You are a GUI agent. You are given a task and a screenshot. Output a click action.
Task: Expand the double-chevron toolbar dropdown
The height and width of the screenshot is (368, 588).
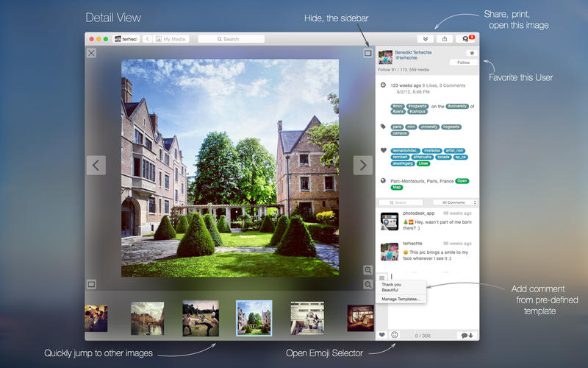[423, 39]
